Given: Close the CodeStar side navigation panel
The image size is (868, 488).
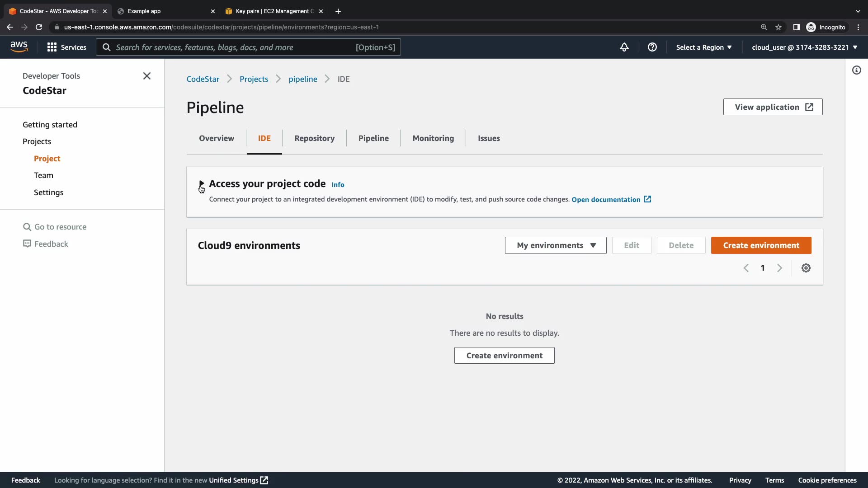Looking at the screenshot, I should tap(147, 76).
